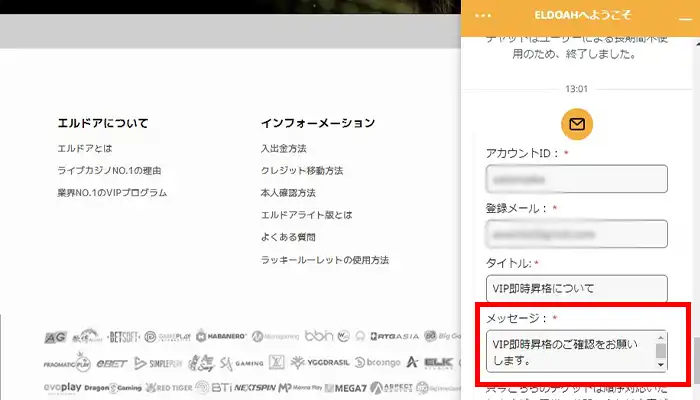
Task: Click the Pragmatic Play logo
Action: pyautogui.click(x=67, y=362)
